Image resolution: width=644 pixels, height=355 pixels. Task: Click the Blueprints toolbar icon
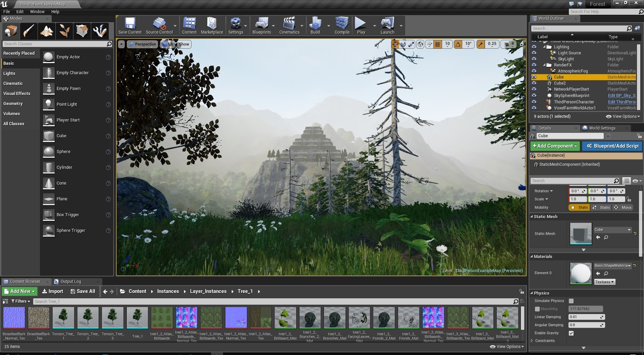(262, 26)
